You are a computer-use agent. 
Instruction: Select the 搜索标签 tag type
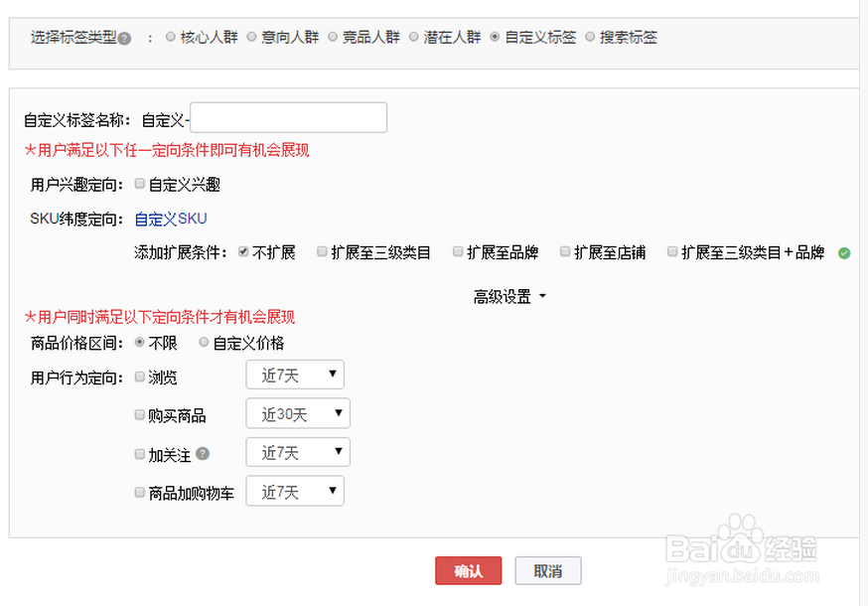click(592, 37)
